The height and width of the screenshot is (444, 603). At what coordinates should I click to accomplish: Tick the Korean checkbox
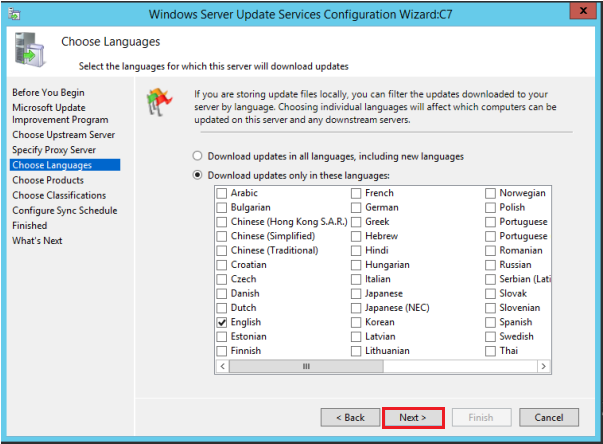[x=356, y=322]
